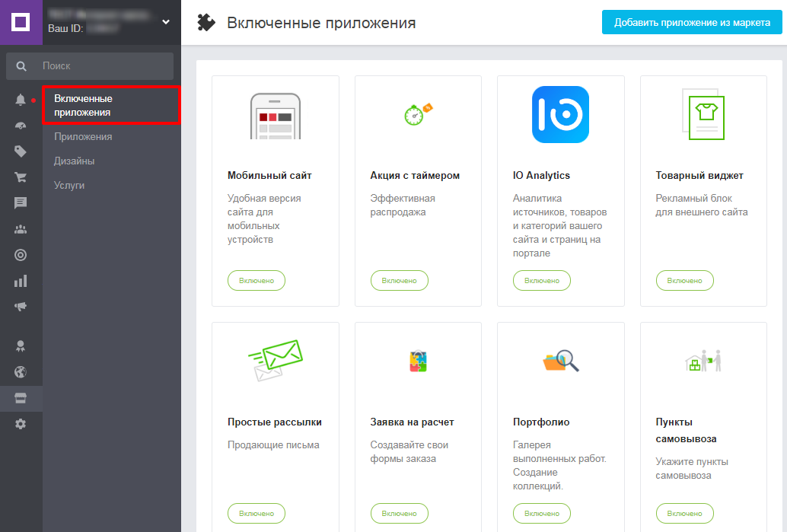Viewport: 787px width, 532px height.
Task: Open the bar chart statistics icon
Action: click(x=21, y=282)
